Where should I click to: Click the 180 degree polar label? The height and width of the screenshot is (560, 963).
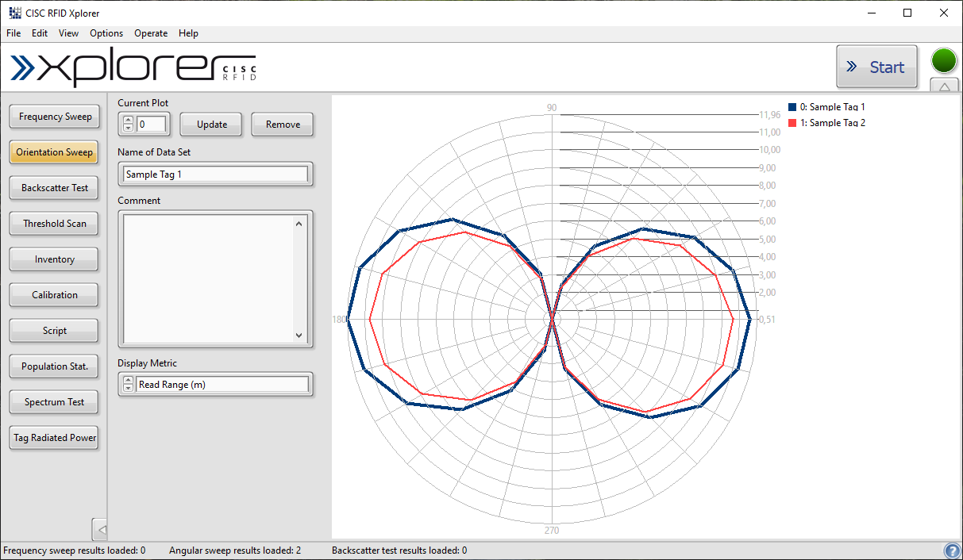pos(340,320)
